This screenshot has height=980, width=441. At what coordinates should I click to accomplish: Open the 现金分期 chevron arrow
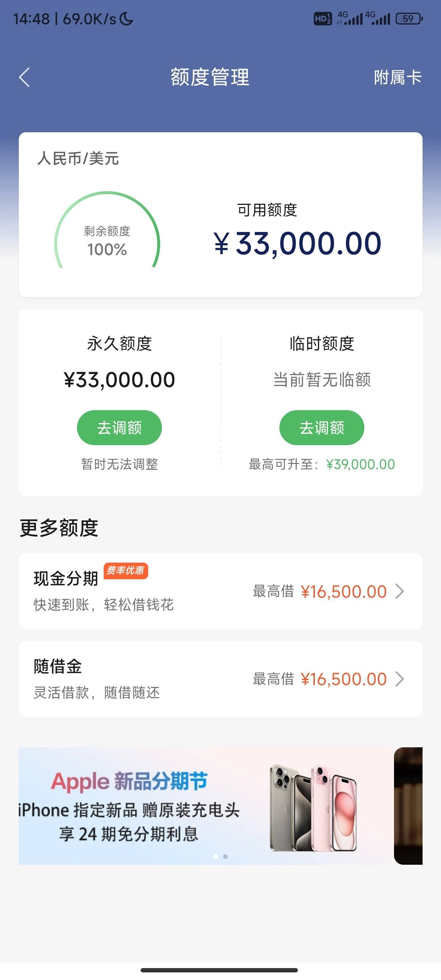pyautogui.click(x=399, y=591)
